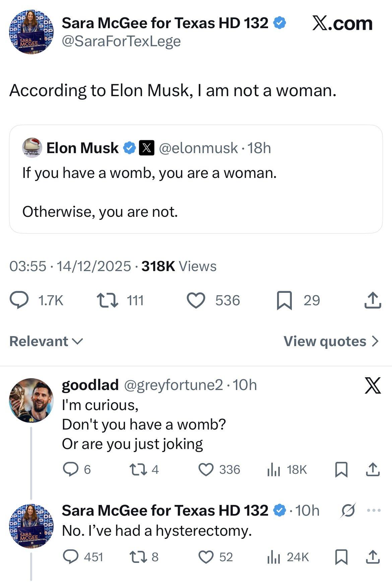Open goodlad's profile picture
Screen dimensions: 392x582
pos(31,400)
